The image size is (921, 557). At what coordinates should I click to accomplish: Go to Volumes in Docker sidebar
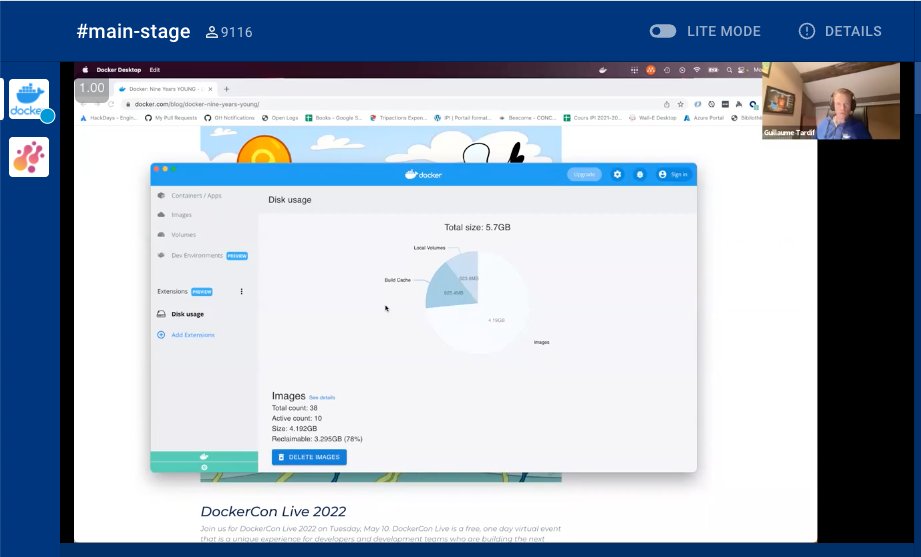pyautogui.click(x=177, y=234)
